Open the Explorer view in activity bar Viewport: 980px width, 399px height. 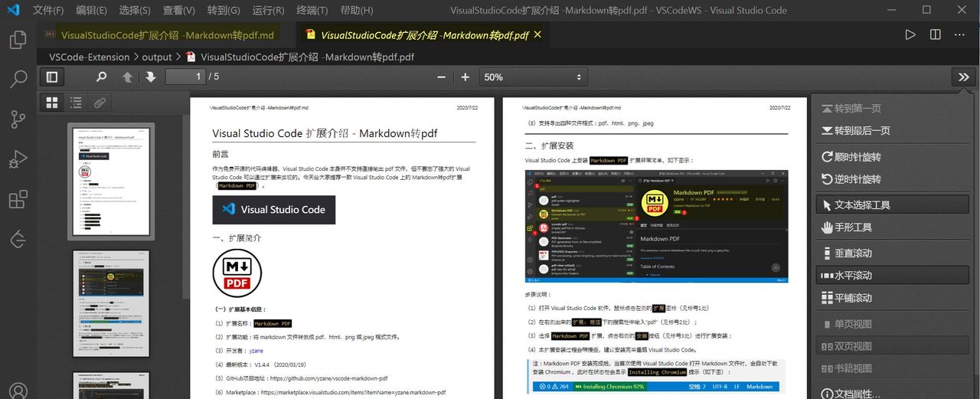tap(18, 40)
